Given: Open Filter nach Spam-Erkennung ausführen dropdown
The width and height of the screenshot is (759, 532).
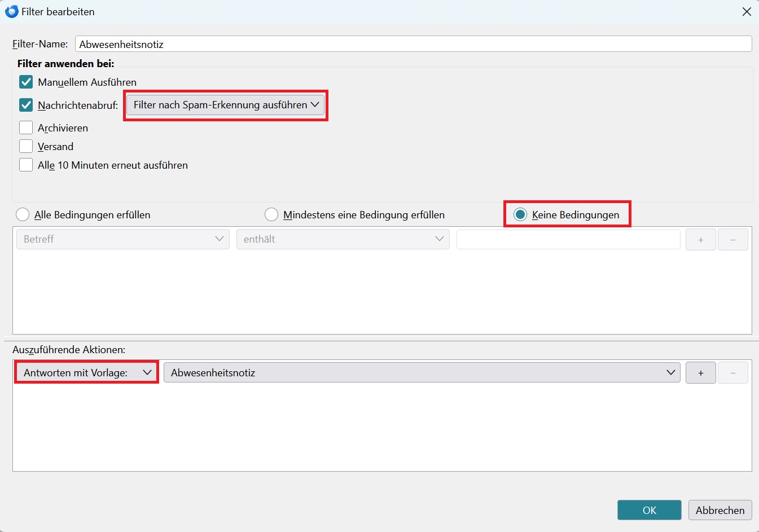Looking at the screenshot, I should [x=226, y=105].
